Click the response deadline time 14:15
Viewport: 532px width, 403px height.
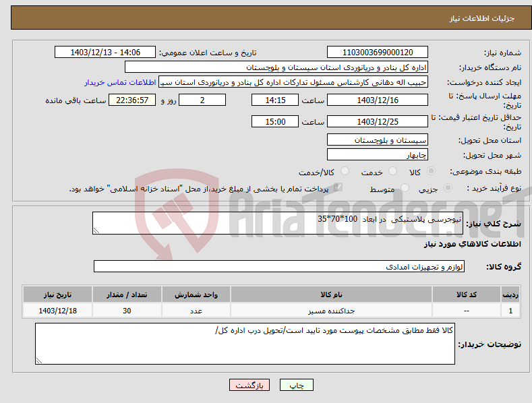[x=275, y=100]
